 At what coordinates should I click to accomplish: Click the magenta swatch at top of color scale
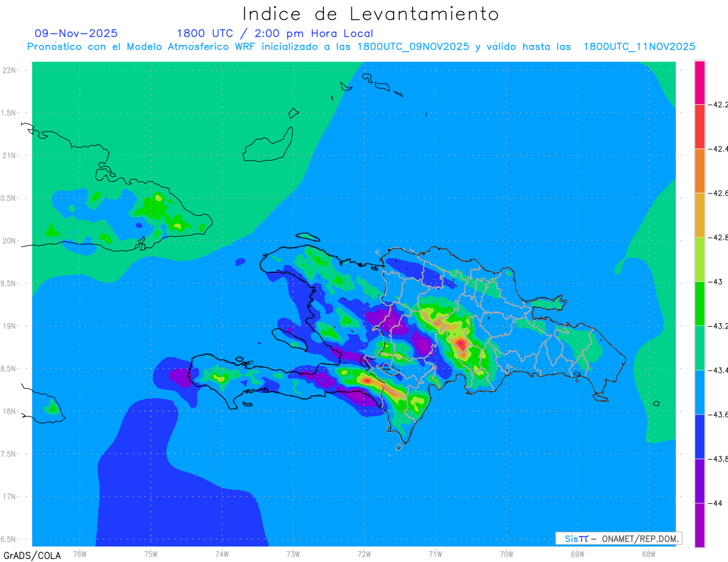tap(699, 82)
